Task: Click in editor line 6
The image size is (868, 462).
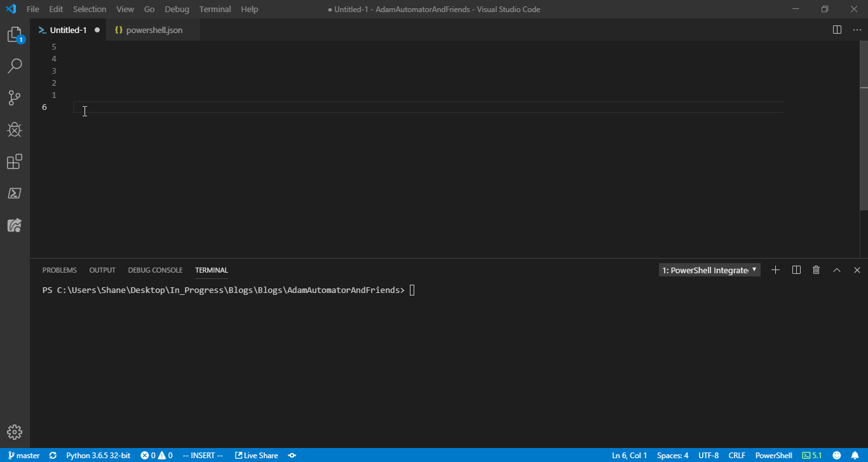Action: (428, 107)
